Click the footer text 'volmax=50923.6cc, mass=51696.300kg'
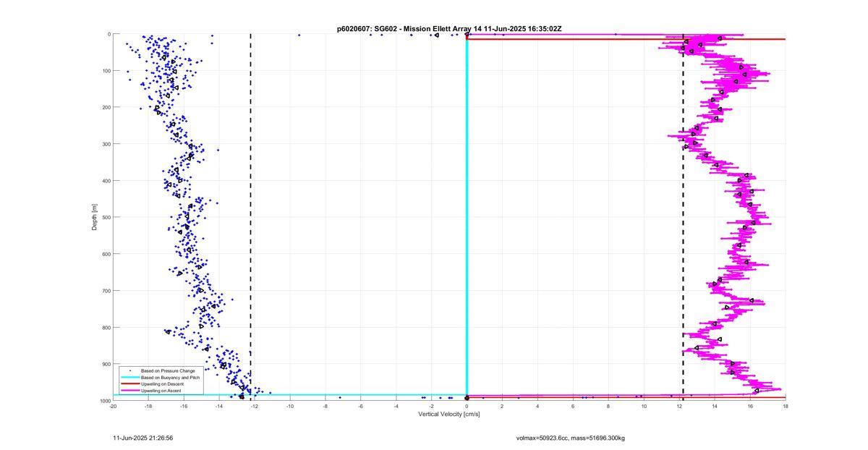This screenshot has height=450, width=868. tap(571, 438)
